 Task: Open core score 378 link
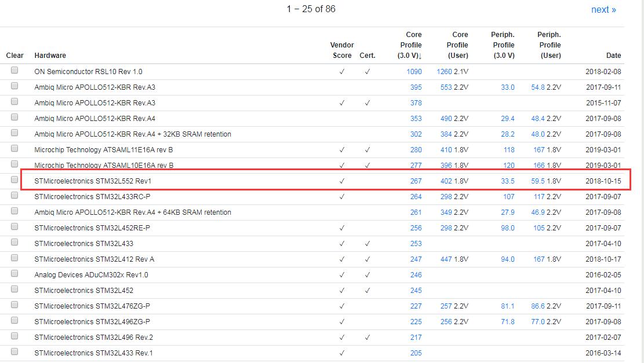(x=416, y=102)
